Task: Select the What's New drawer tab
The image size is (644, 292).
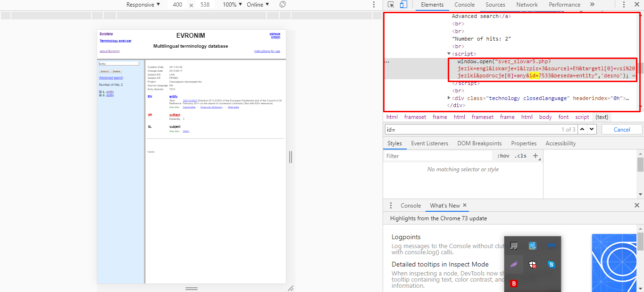Action: [445, 206]
